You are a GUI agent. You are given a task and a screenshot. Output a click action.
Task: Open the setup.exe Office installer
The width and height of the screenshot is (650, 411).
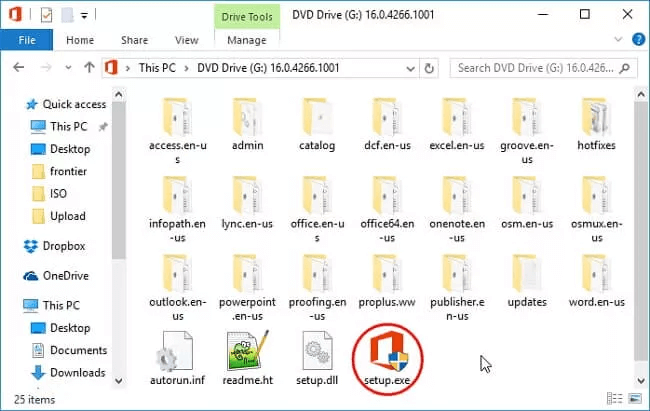click(388, 353)
